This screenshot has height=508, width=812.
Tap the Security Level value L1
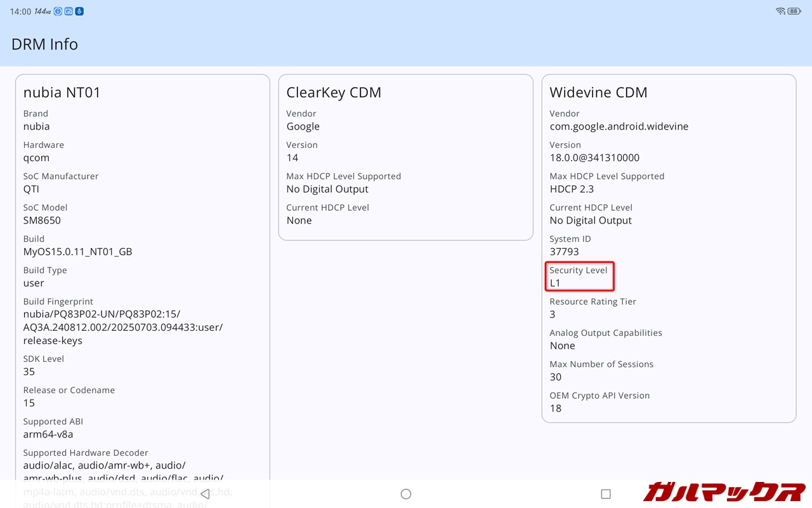tap(555, 283)
